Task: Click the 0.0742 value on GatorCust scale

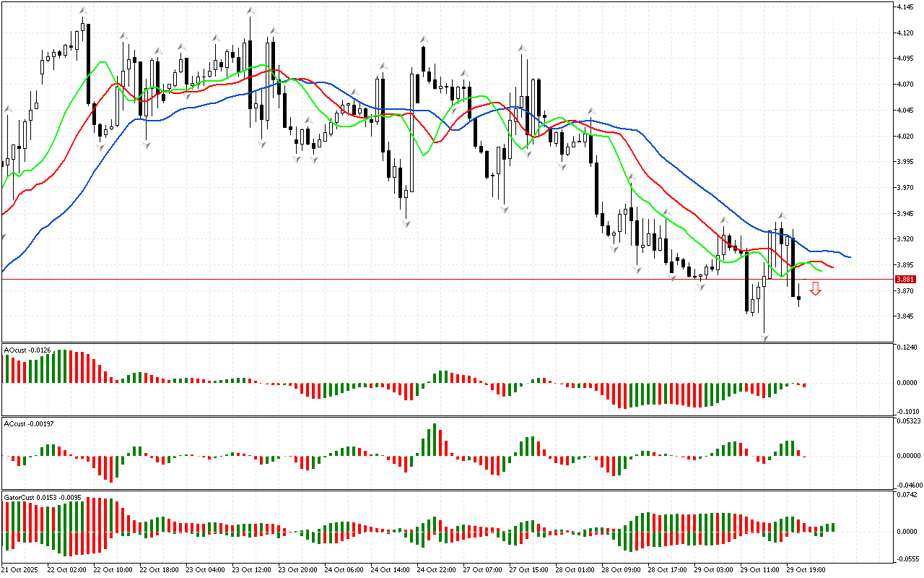Action: tap(906, 495)
